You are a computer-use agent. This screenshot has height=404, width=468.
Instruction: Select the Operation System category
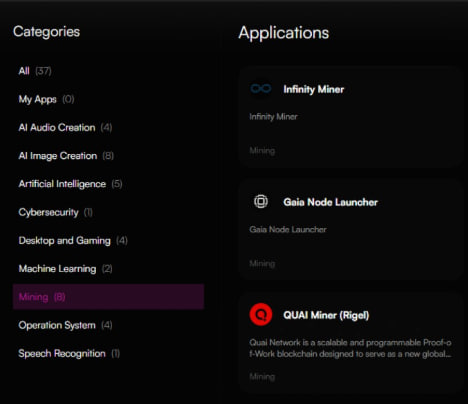108,325
